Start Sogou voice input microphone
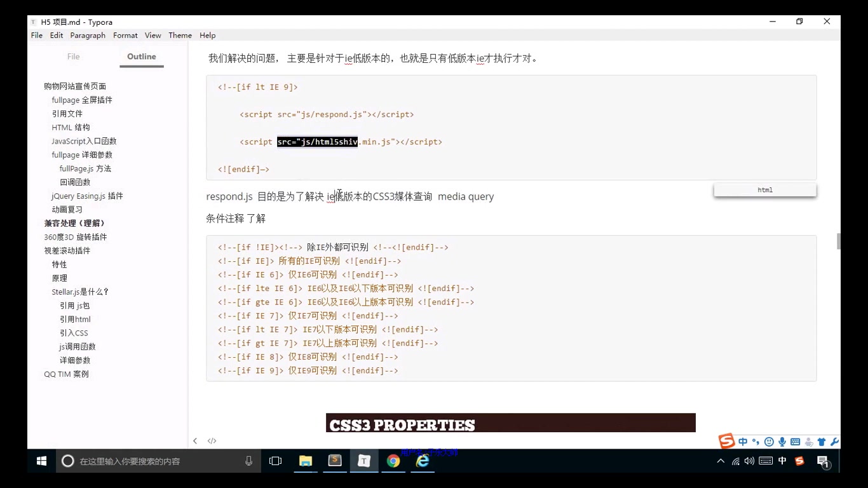Screen dimensions: 868x488 coord(782,442)
